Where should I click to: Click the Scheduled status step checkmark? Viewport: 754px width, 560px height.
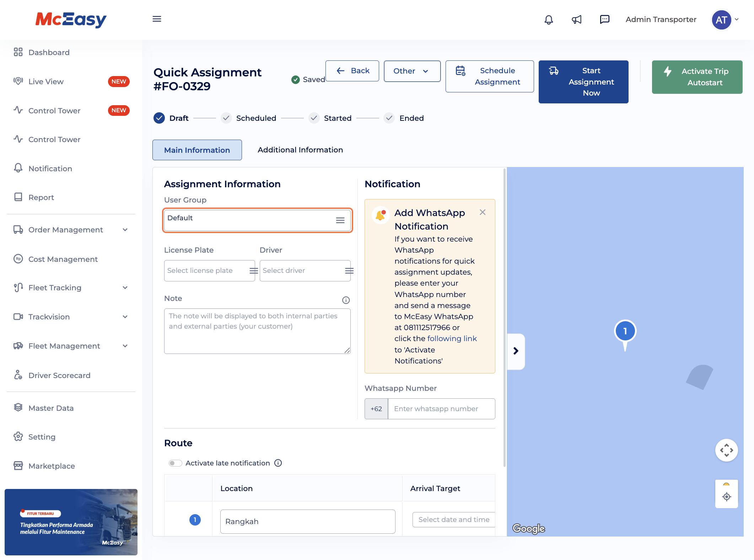click(226, 118)
